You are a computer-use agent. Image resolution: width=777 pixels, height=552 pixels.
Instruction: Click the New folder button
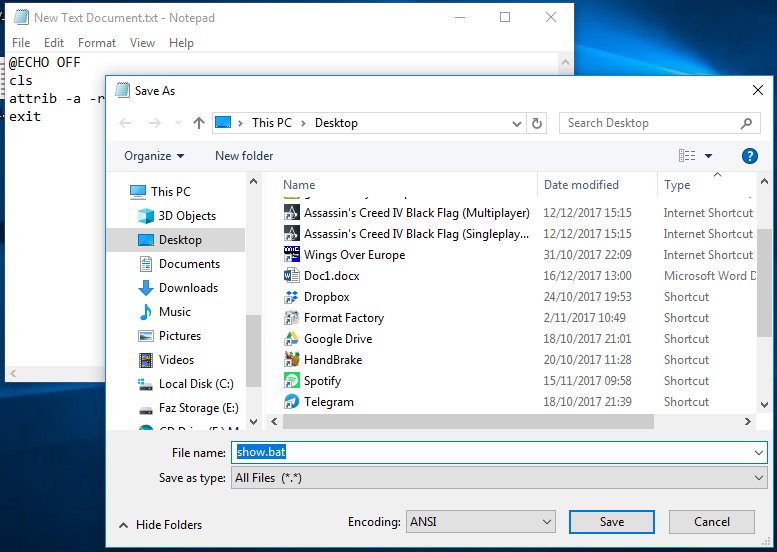tap(244, 156)
